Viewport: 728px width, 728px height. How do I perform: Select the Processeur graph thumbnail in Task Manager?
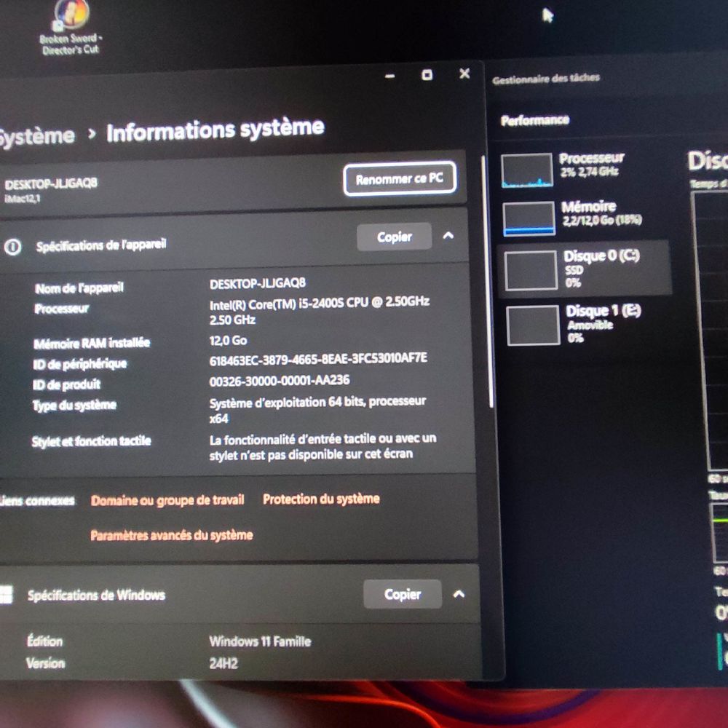point(527,170)
